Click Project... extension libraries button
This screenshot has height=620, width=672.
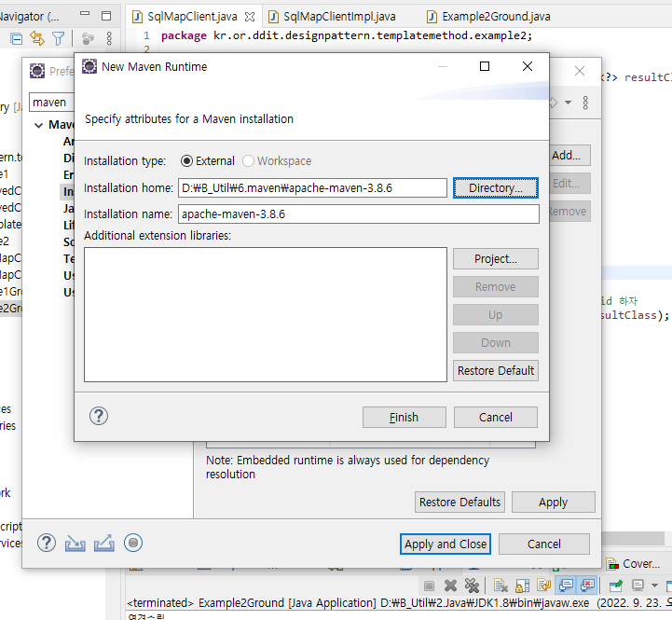[496, 259]
